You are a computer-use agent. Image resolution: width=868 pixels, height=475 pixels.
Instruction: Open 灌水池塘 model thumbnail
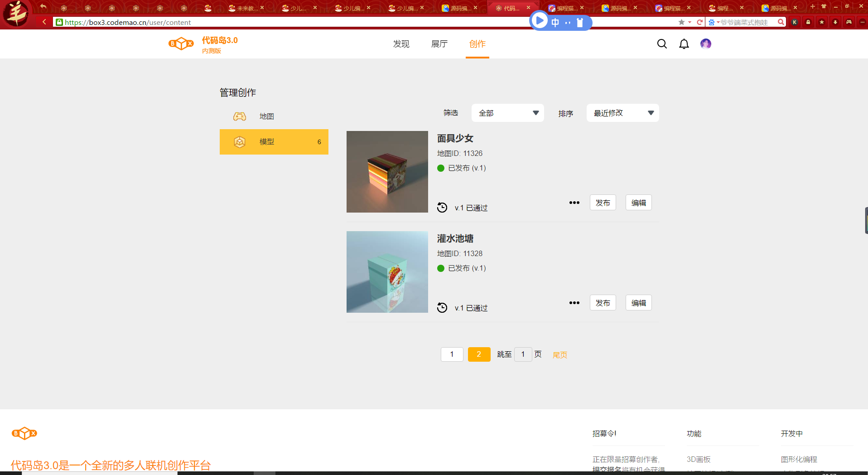(x=387, y=272)
